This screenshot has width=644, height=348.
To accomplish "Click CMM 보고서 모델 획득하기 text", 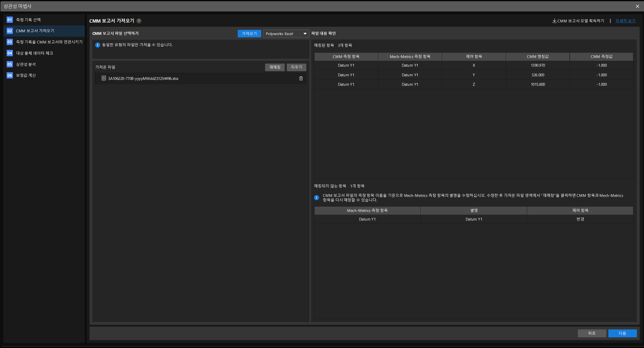I will coord(581,21).
